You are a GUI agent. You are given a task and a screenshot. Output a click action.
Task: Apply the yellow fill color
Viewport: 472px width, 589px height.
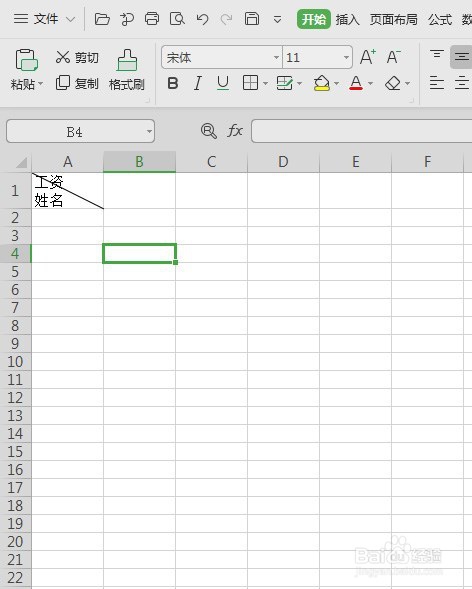point(321,83)
